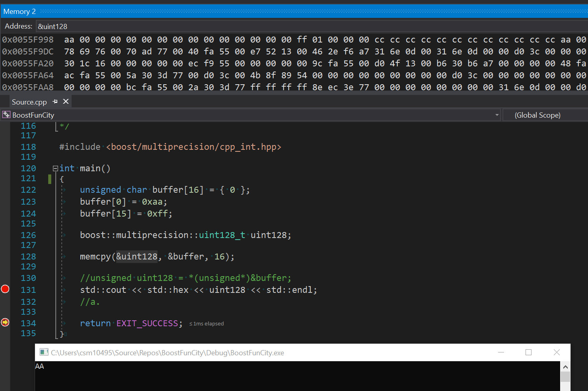Click the BoostFunCity.exe console title bar
Image resolution: width=588 pixels, height=391 pixels.
[x=302, y=352]
